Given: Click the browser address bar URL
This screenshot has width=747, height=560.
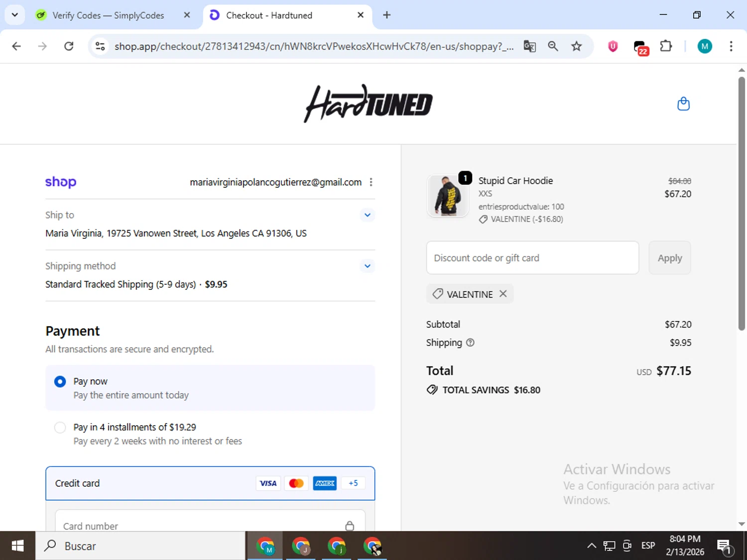Looking at the screenshot, I should [314, 46].
